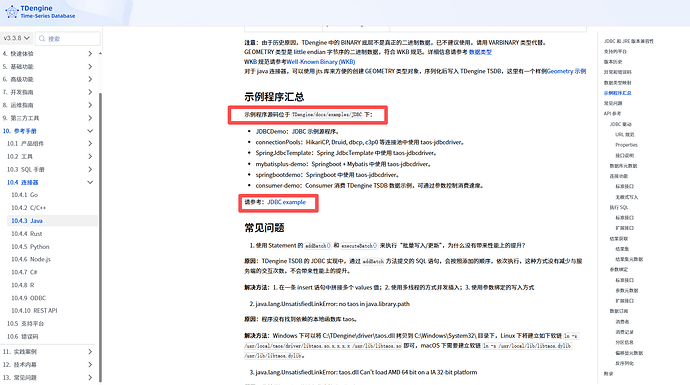Image resolution: width=690 pixels, height=385 pixels.
Task: Click the magnifier icon in search box
Action: [42, 39]
